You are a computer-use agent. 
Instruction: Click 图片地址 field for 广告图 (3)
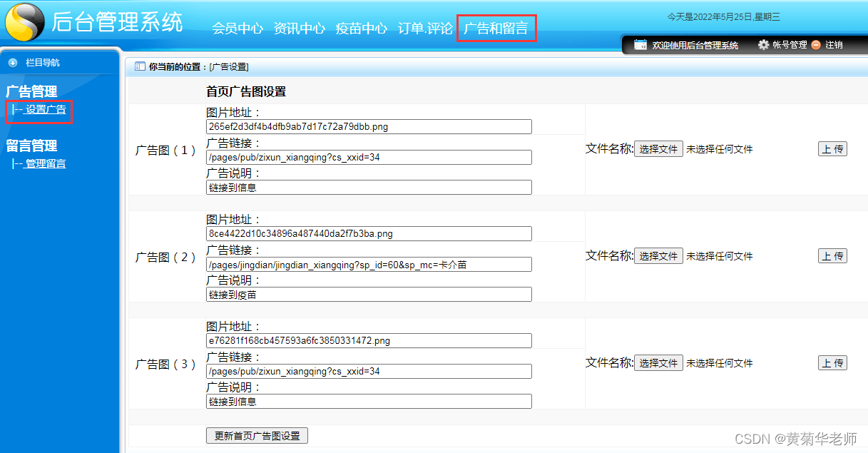pyautogui.click(x=369, y=341)
